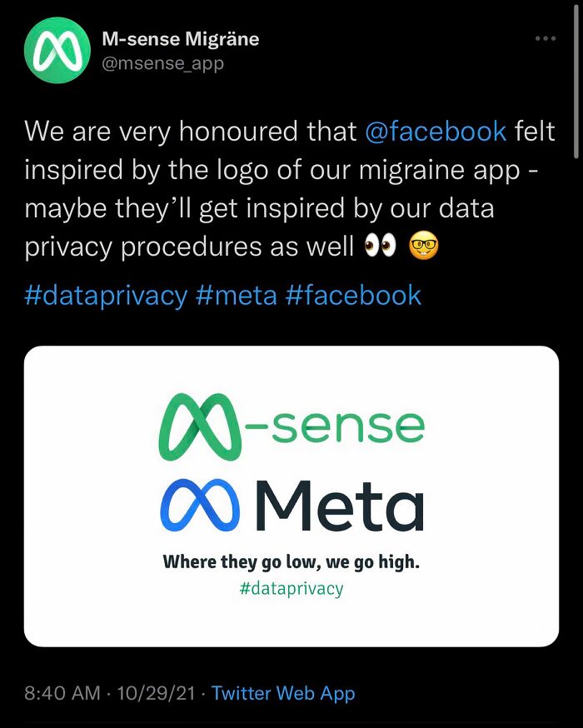The image size is (583, 728).
Task: Click the vertical scrollbar on the right edge
Action: click(x=577, y=83)
